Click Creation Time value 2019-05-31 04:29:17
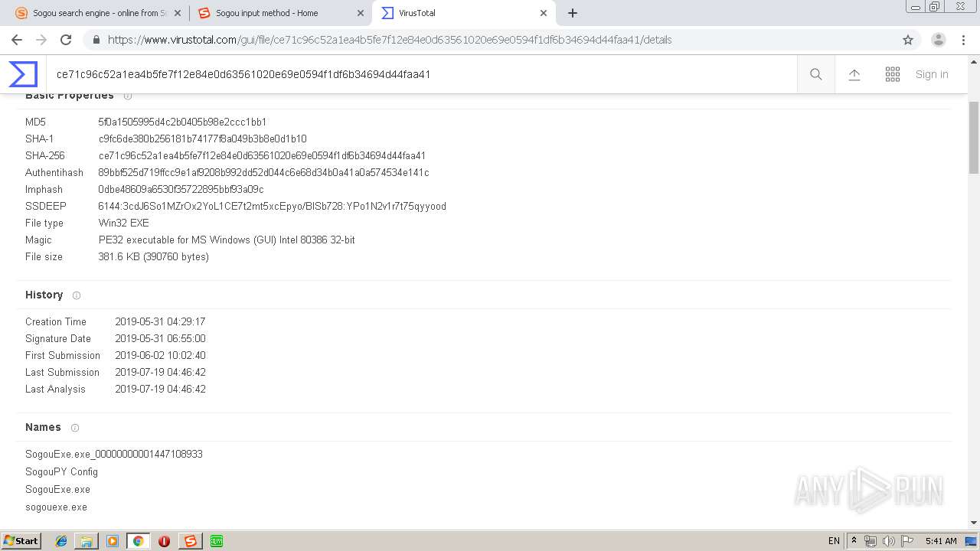 160,322
